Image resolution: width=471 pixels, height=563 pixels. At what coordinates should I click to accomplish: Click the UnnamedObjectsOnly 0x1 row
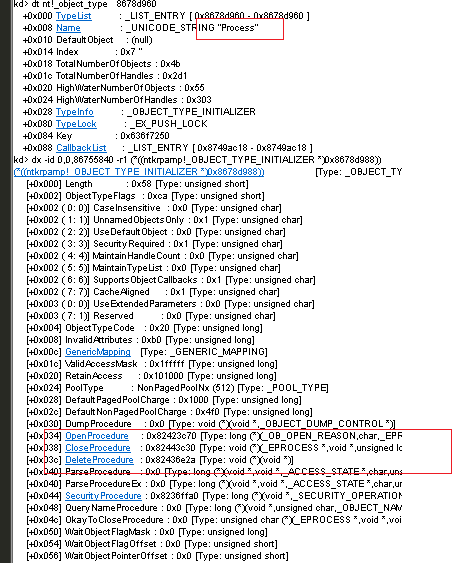(x=164, y=220)
